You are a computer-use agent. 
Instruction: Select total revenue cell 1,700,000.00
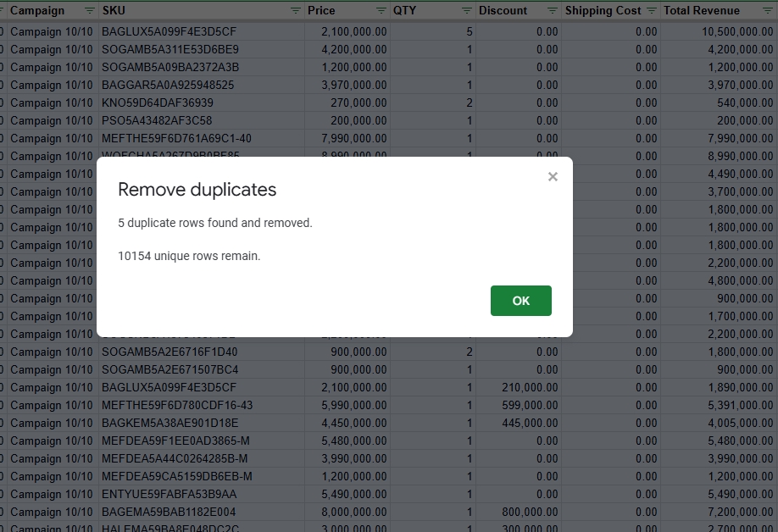pos(719,317)
